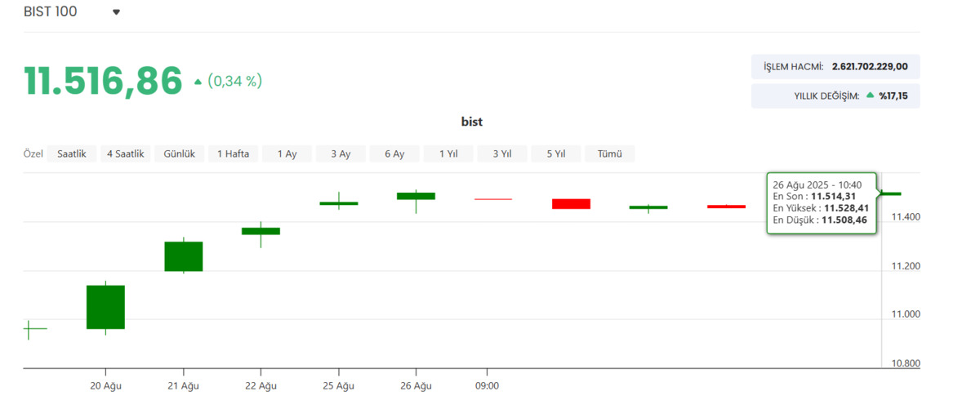This screenshot has width=980, height=409.
Task: Click the 11.400 price axis label
Action: (x=906, y=217)
